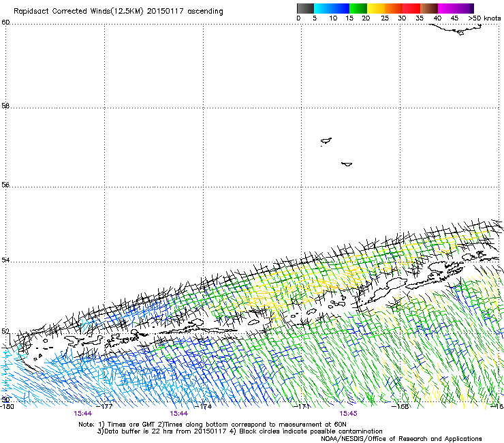The image size is (504, 443).
Task: Click the yellow 20-25 knots legend color
Action: (376, 8)
